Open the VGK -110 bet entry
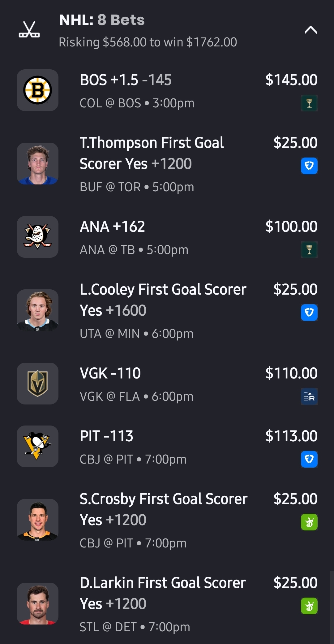The height and width of the screenshot is (644, 334). point(110,373)
